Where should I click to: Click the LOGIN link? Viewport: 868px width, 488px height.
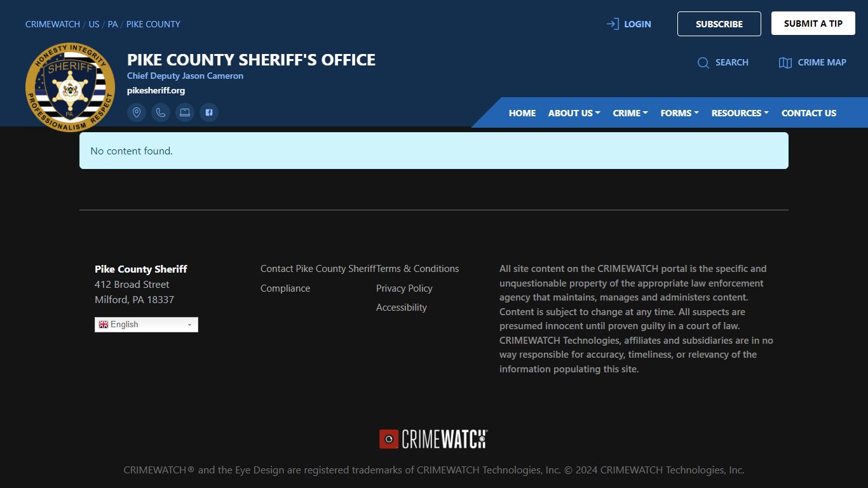(x=637, y=24)
